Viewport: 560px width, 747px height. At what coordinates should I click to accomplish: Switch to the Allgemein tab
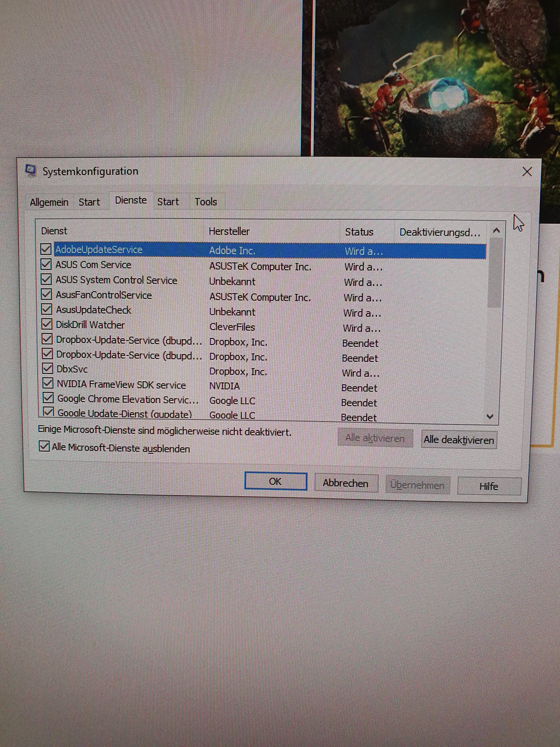pos(49,202)
